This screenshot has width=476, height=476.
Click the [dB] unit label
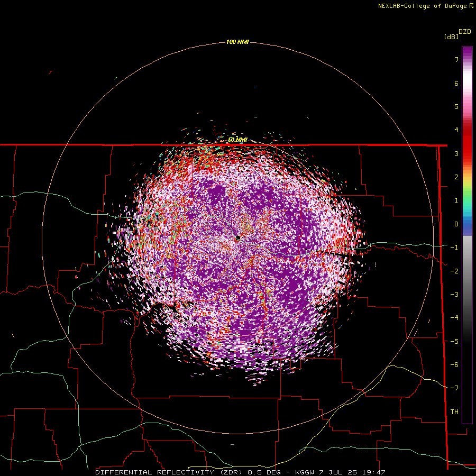tap(451, 36)
